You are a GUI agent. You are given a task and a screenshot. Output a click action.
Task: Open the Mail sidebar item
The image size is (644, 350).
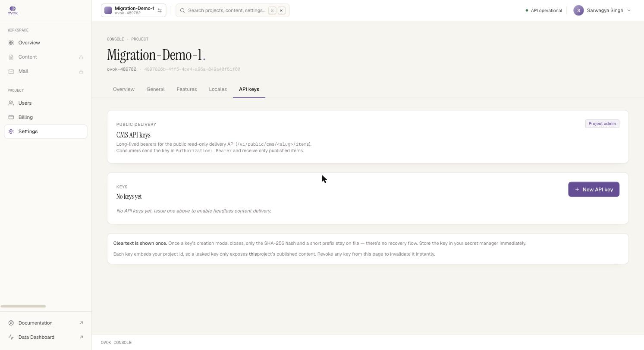click(46, 71)
